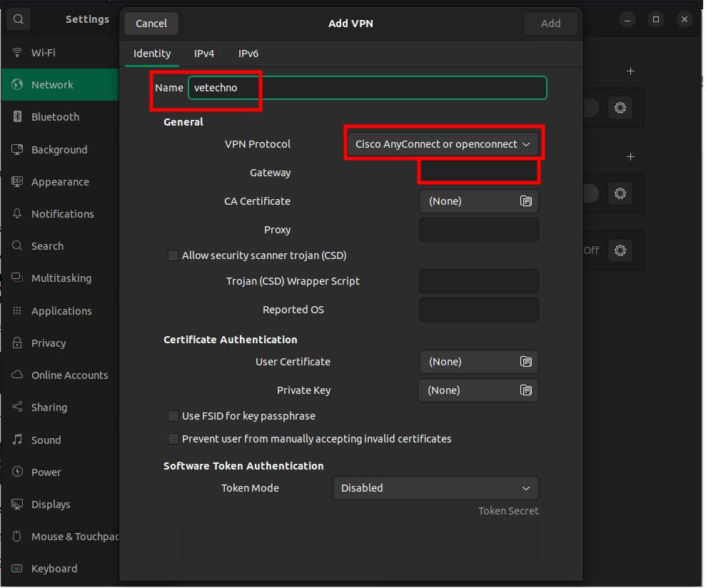Open Privacy settings in sidebar
The width and height of the screenshot is (706, 588).
(x=48, y=343)
